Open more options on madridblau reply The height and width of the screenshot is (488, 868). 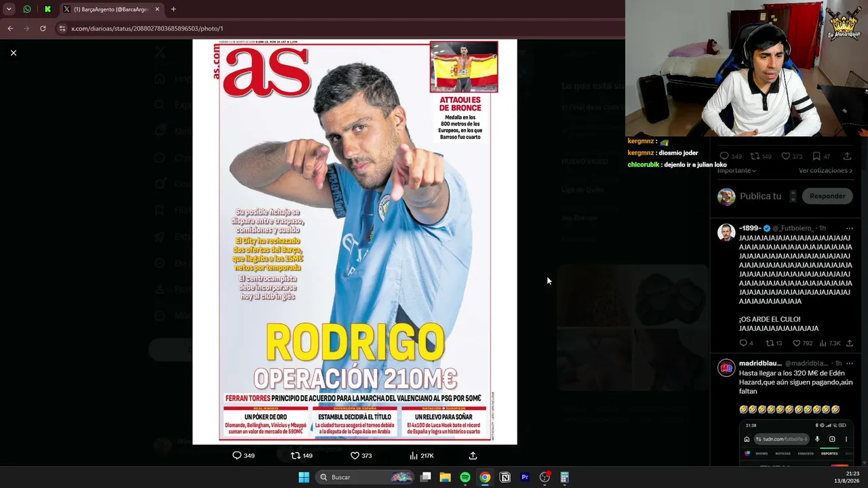[849, 363]
